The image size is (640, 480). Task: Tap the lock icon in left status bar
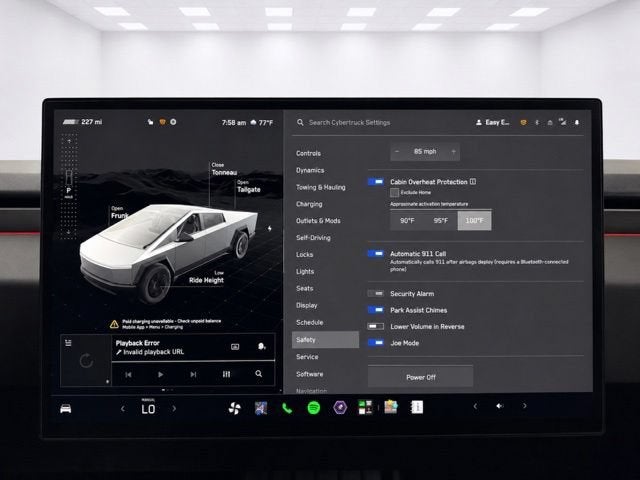pos(150,122)
